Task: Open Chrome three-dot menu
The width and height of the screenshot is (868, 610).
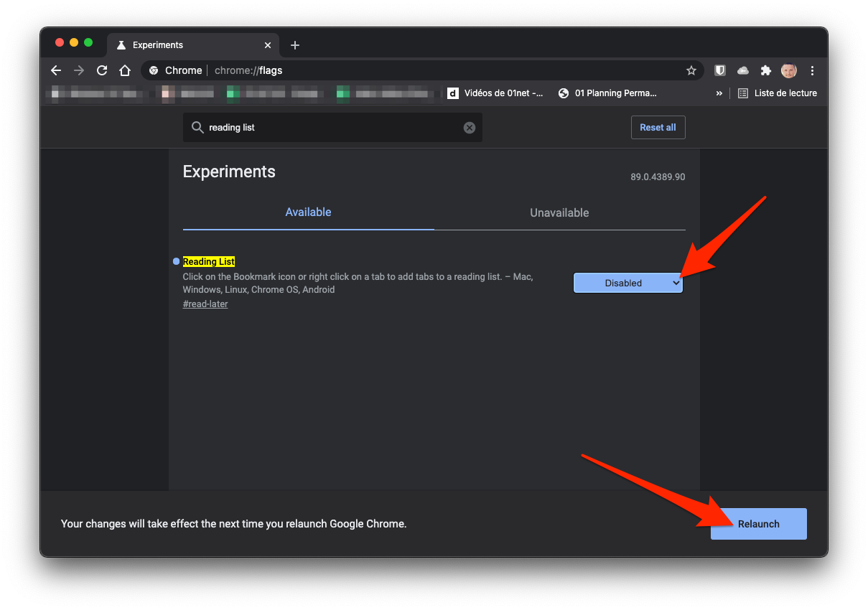Action: (812, 70)
